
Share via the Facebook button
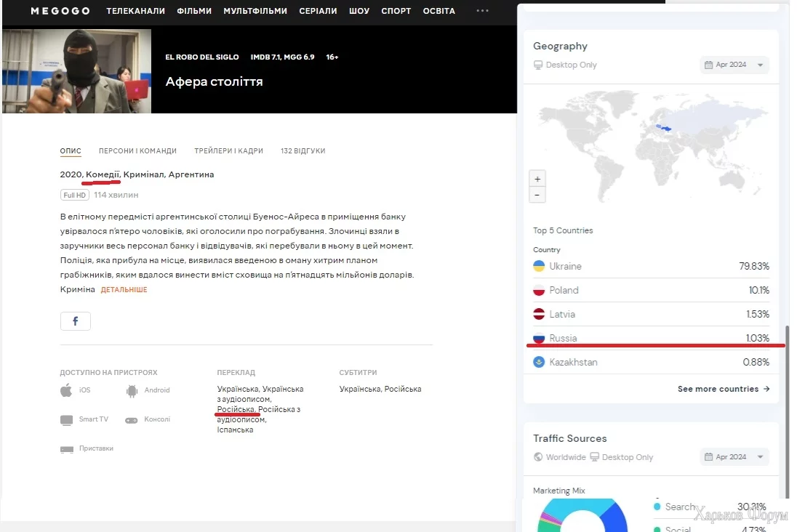[x=75, y=321]
